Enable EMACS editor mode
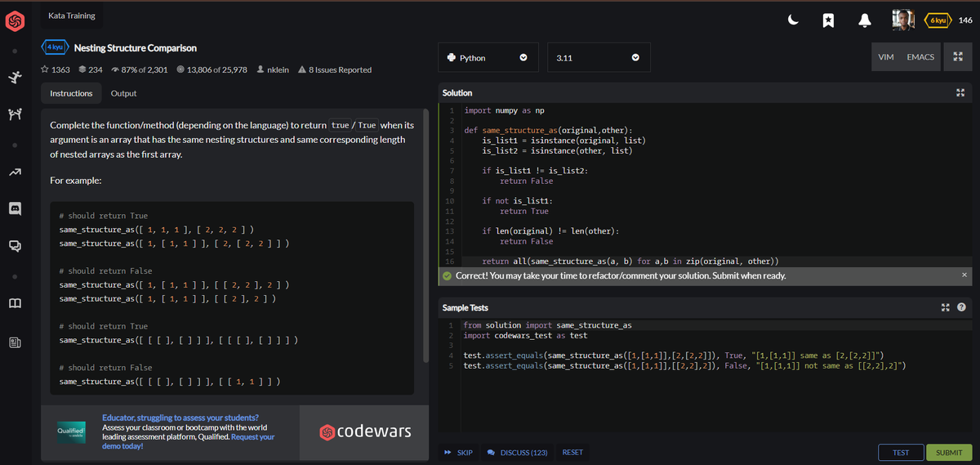This screenshot has height=465, width=980. click(x=920, y=56)
